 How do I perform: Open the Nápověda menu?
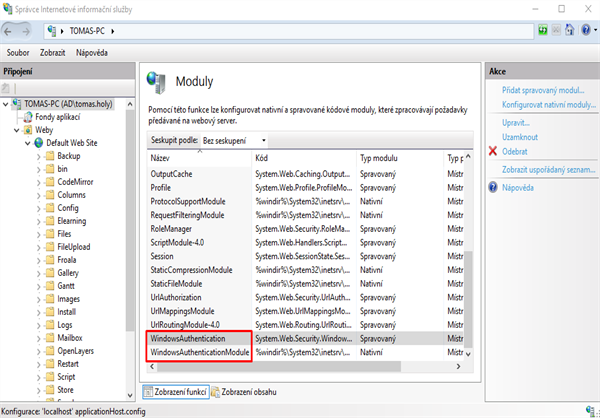point(91,53)
